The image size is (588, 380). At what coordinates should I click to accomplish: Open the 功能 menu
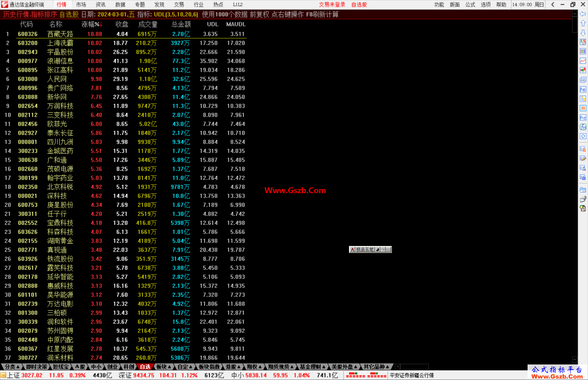pyautogui.click(x=439, y=5)
